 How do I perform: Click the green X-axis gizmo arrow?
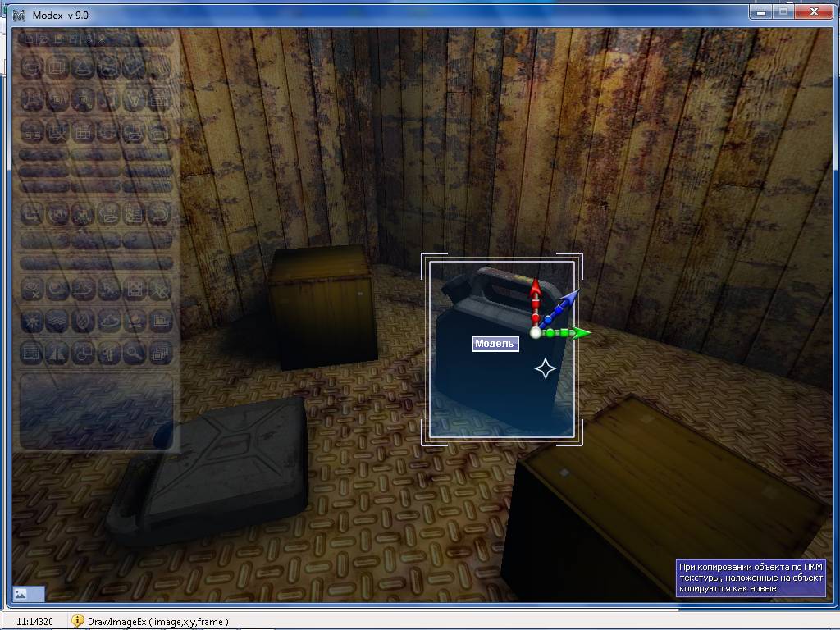[579, 332]
